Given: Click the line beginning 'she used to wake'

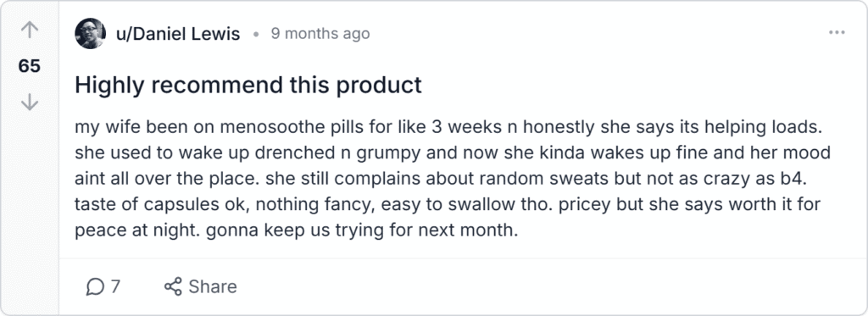Looking at the screenshot, I should click(453, 152).
